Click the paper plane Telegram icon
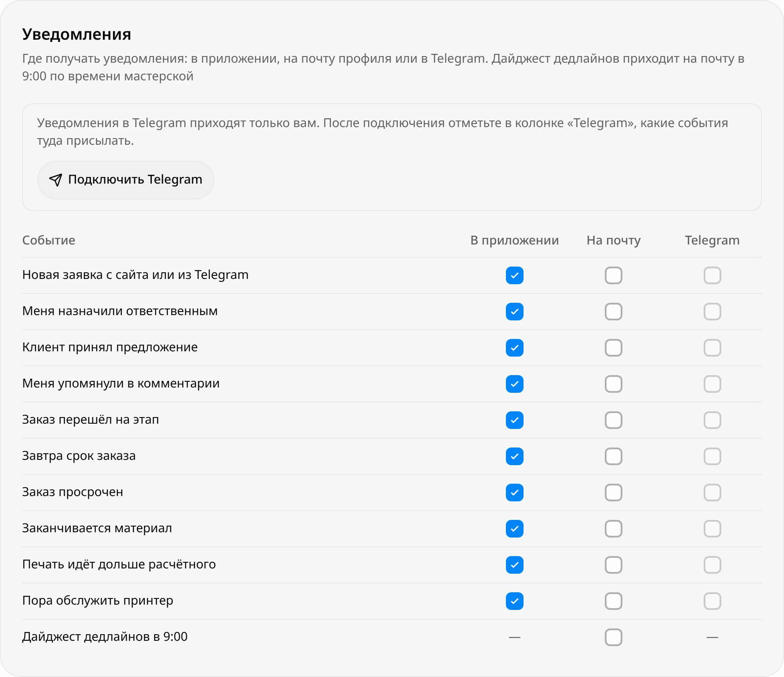 click(x=56, y=180)
